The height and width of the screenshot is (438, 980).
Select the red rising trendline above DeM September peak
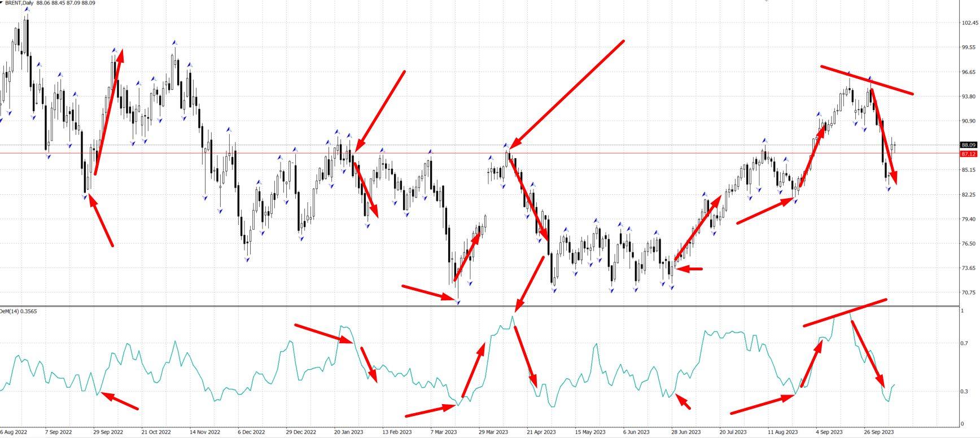coord(845,313)
